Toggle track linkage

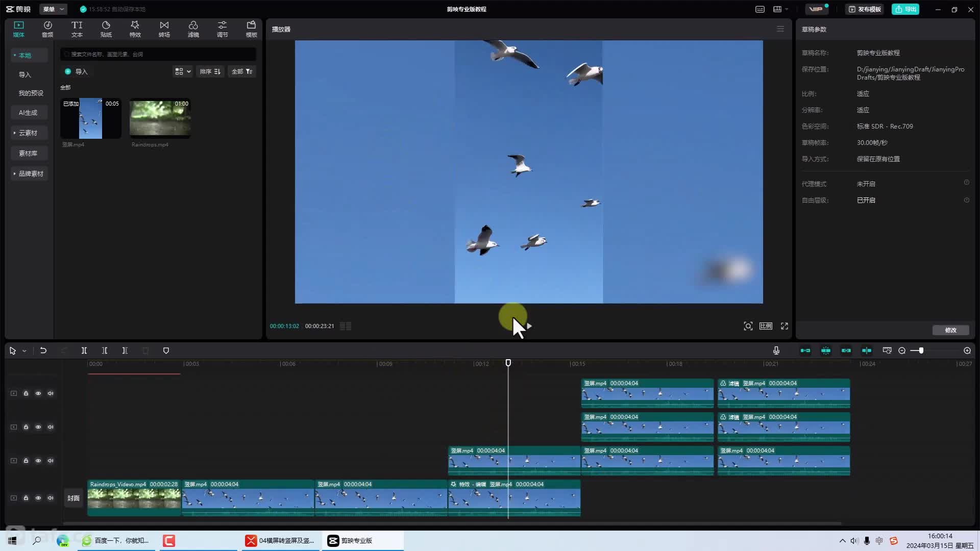tap(846, 350)
